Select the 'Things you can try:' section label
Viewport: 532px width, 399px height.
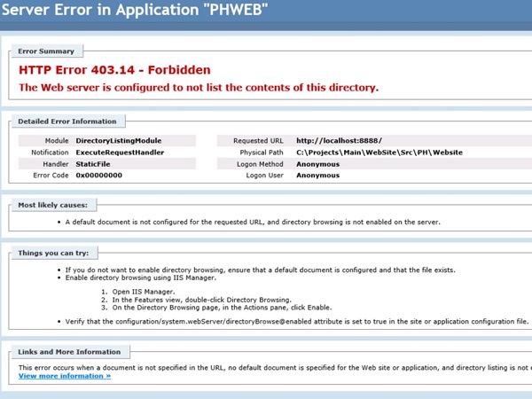(x=53, y=253)
